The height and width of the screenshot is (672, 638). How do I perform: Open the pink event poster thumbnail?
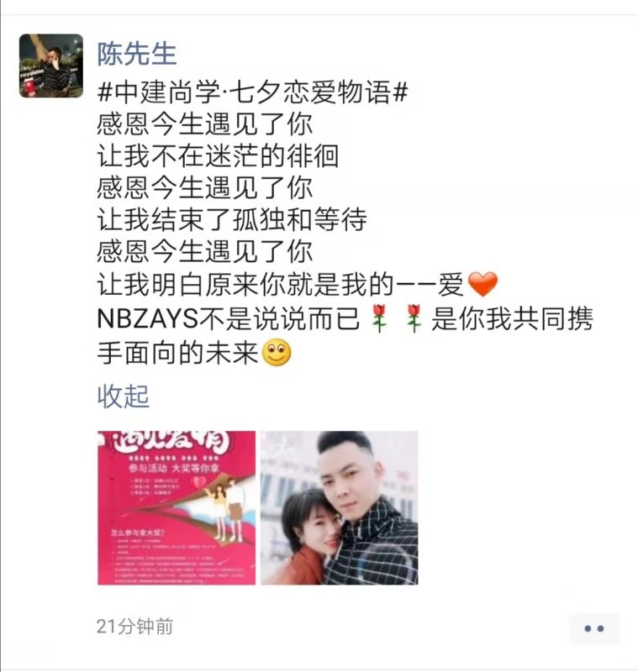[177, 508]
